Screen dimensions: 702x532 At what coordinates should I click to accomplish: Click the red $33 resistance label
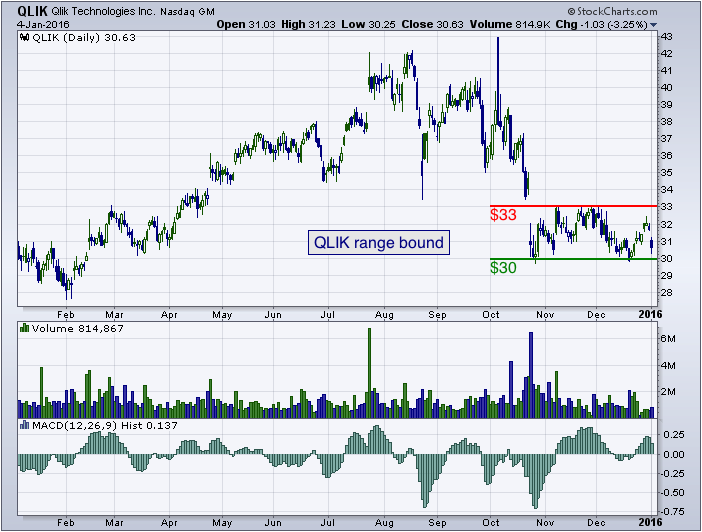503,215
